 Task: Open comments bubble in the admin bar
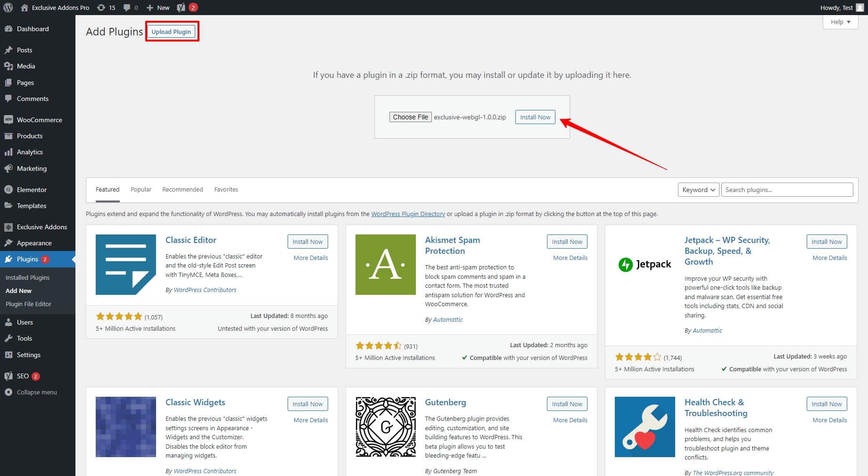point(131,8)
